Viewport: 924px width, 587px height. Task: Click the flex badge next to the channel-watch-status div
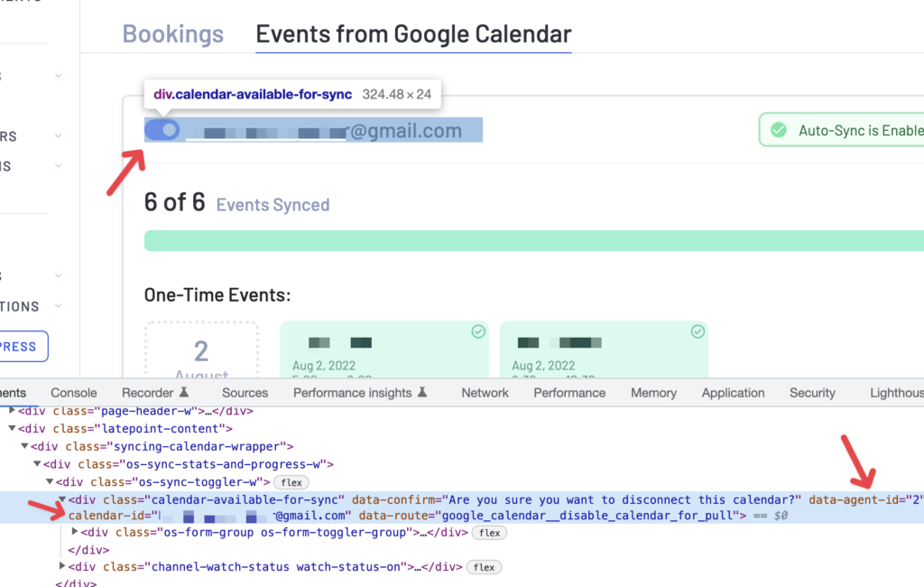(484, 567)
